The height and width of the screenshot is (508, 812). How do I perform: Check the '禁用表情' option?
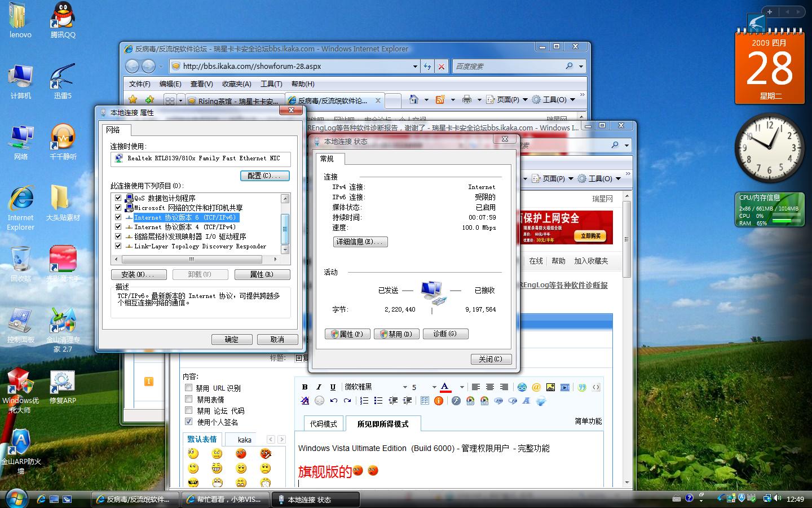click(x=189, y=399)
